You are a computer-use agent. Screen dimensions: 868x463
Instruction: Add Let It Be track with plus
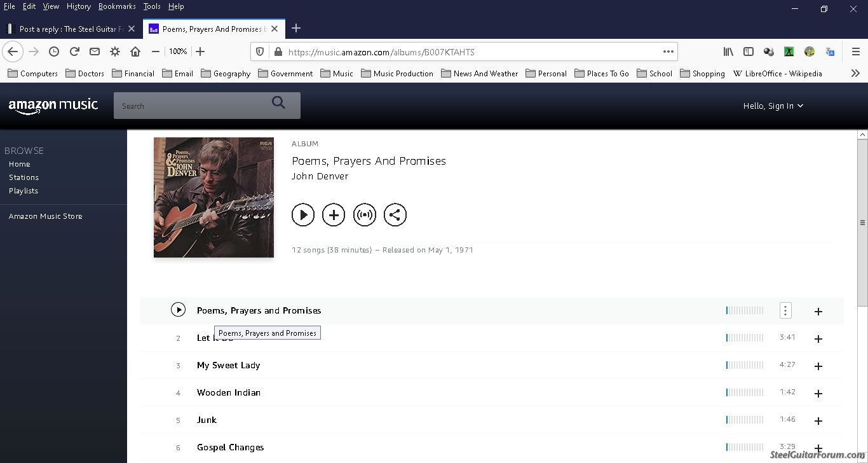[x=818, y=339]
